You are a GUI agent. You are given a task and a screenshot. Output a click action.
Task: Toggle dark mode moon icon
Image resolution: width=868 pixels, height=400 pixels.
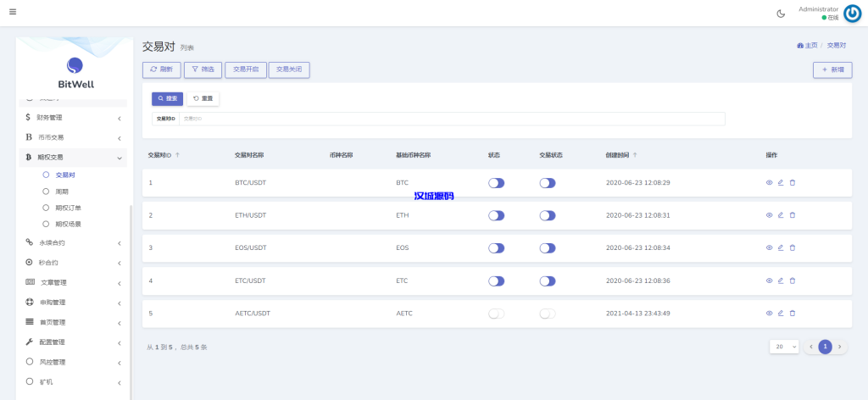tap(781, 13)
